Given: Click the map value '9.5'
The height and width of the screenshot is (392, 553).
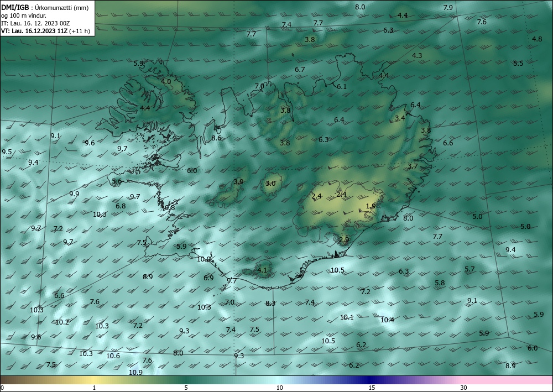Looking at the screenshot, I should pos(7,152).
